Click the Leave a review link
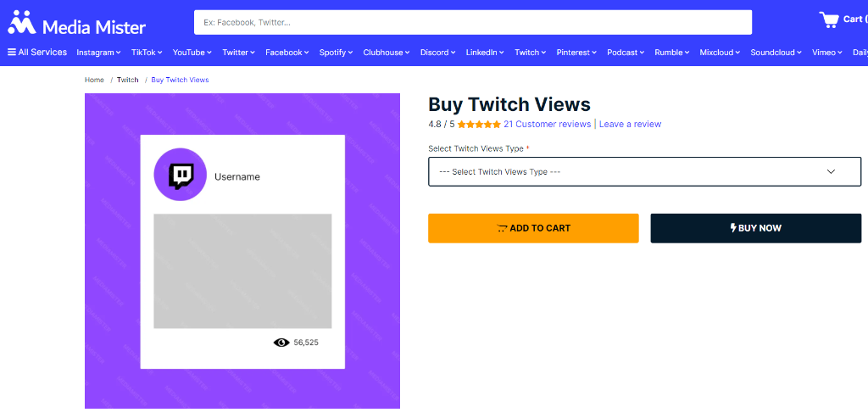The height and width of the screenshot is (418, 868). [x=630, y=124]
